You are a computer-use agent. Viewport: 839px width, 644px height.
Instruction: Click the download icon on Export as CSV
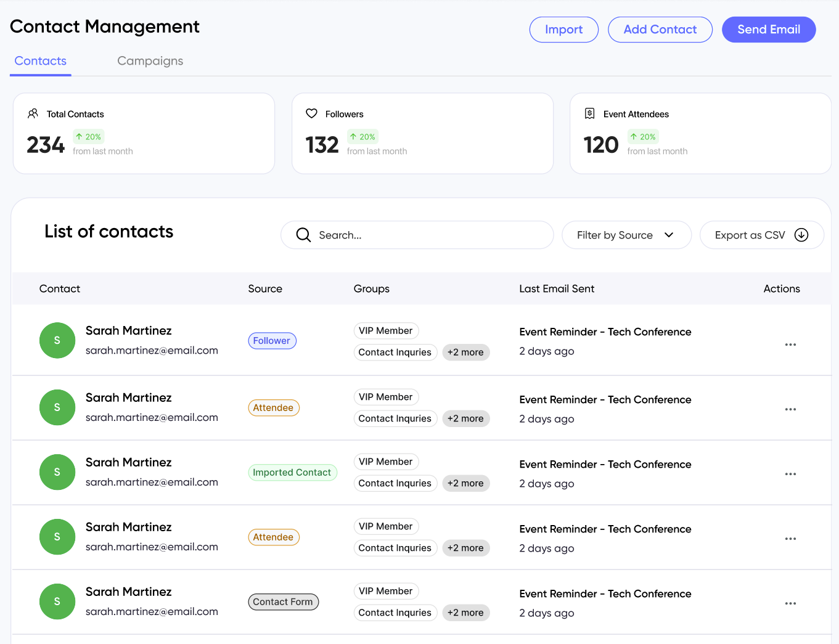click(x=801, y=235)
